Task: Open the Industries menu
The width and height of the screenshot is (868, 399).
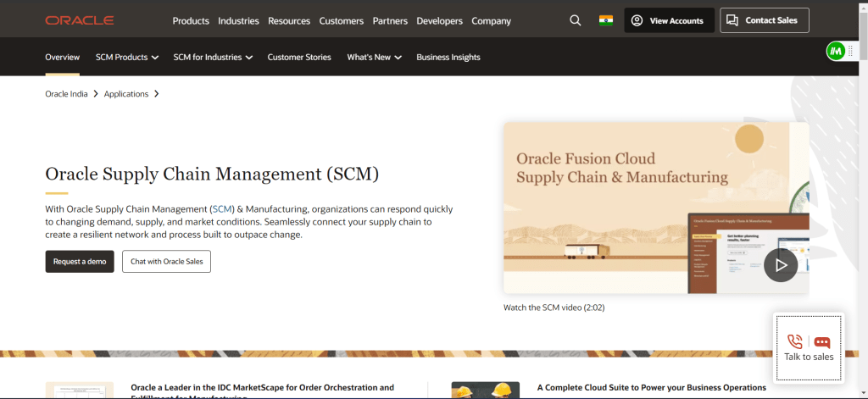Action: (238, 21)
